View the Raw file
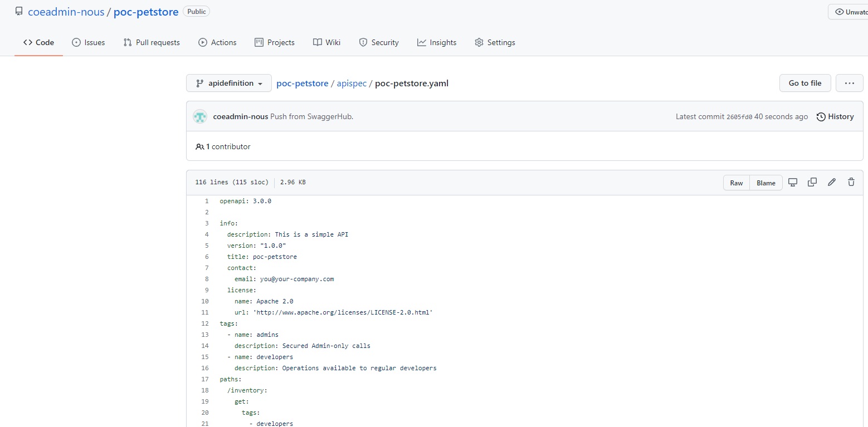Viewport: 868px width, 427px height. tap(737, 183)
